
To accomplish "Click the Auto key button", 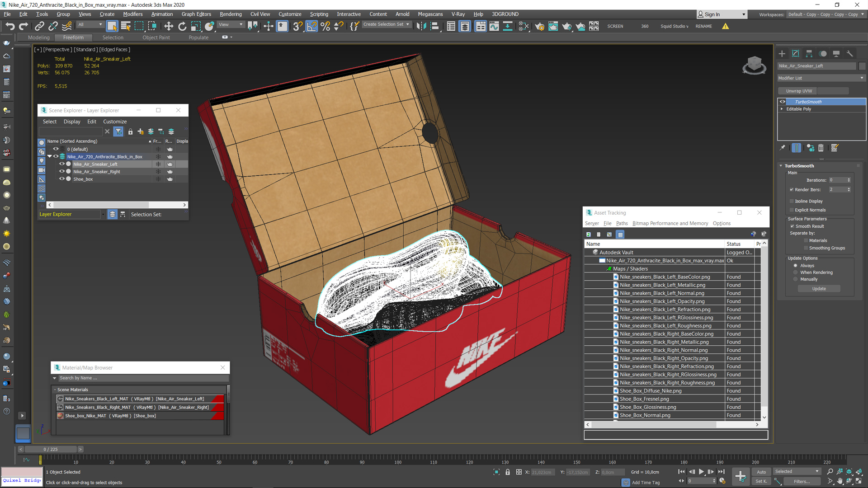I will point(761,472).
